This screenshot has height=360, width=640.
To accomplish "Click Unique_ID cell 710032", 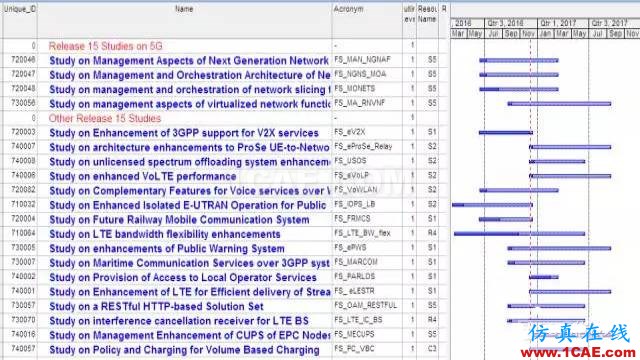I will (23, 204).
